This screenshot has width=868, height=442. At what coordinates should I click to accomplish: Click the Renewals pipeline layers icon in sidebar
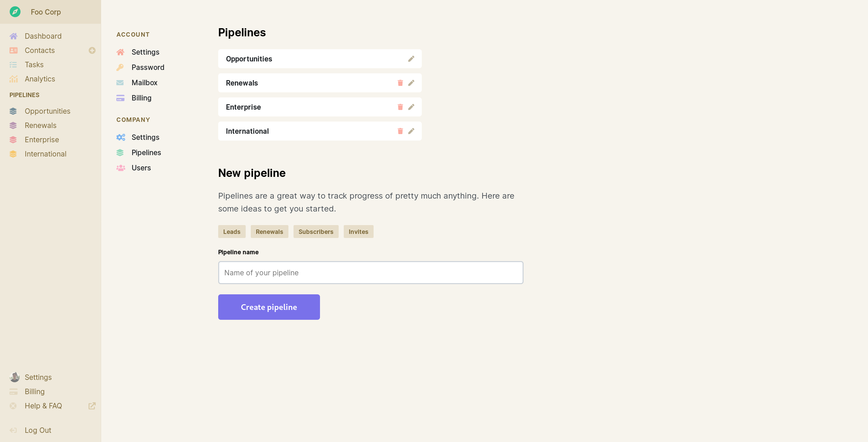(14, 125)
